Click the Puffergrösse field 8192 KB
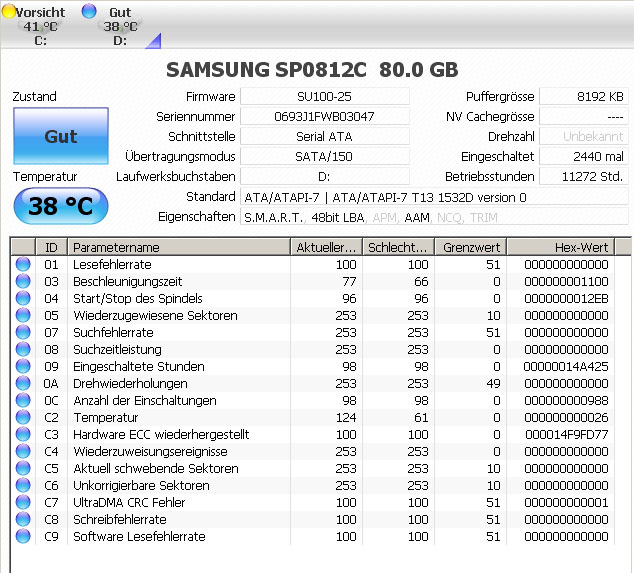 click(584, 96)
